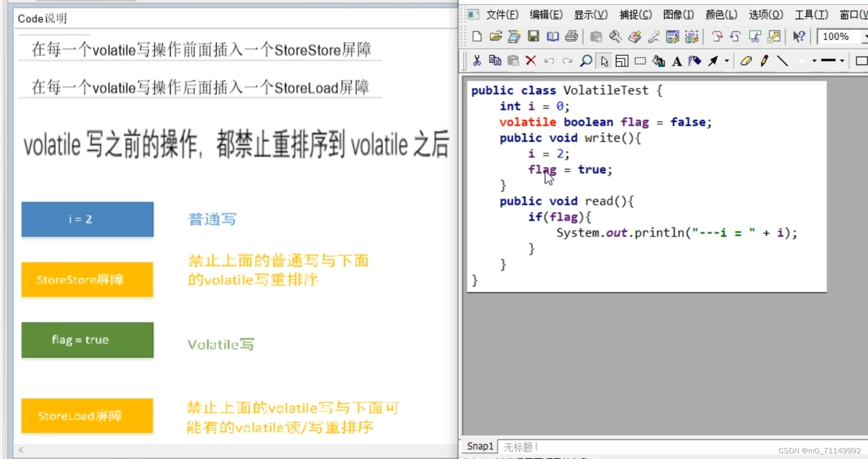Open the 编辑(E) menu
Viewport: 868px width, 459px height.
coord(546,15)
